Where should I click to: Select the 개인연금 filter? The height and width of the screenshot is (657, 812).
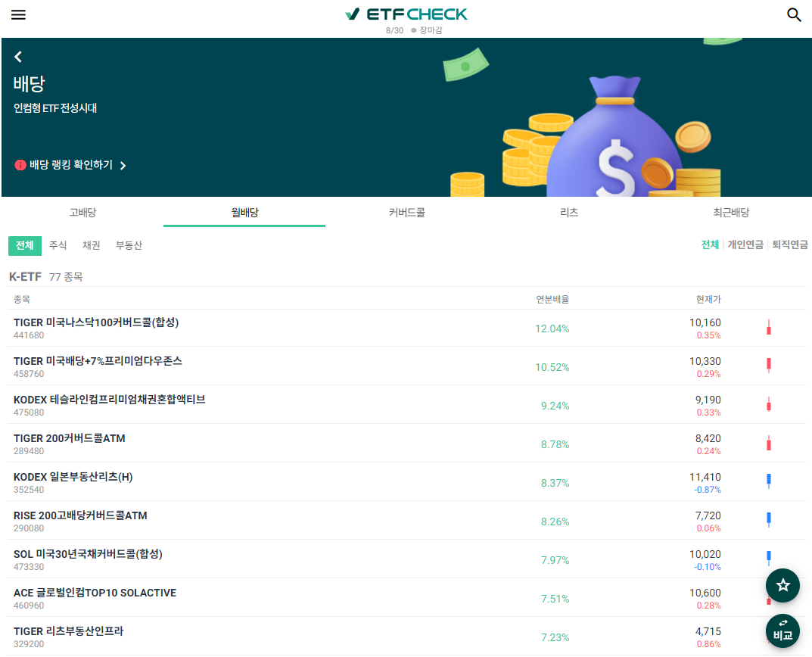pos(745,244)
